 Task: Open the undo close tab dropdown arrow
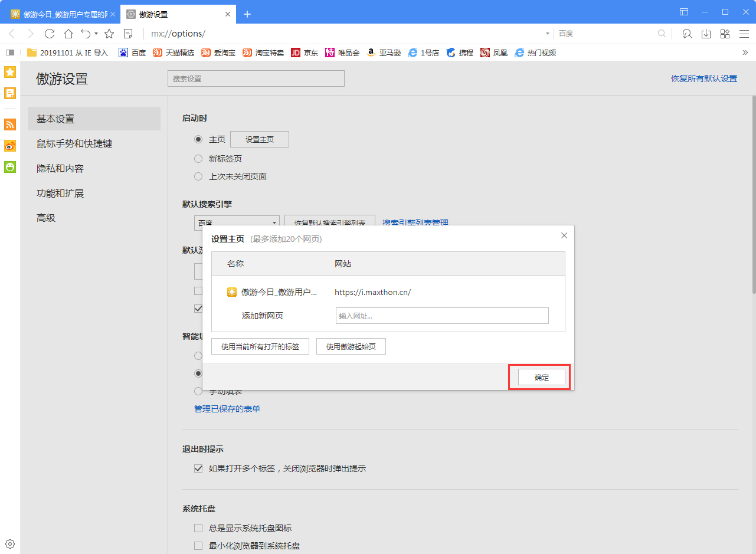click(x=96, y=34)
